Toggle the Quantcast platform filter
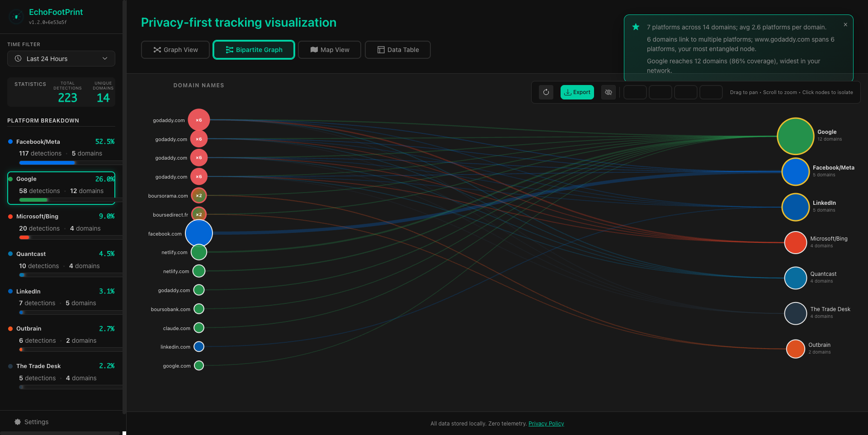This screenshot has height=435, width=868. pos(61,260)
